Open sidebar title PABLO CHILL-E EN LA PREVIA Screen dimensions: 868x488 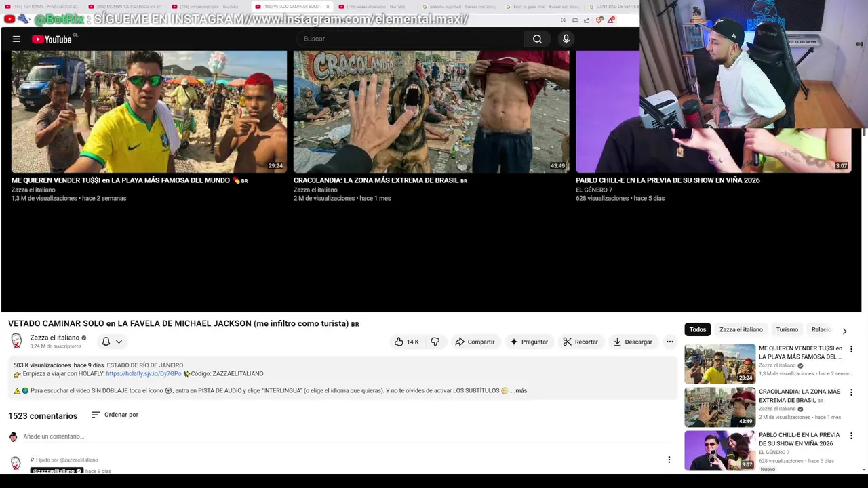pos(799,439)
